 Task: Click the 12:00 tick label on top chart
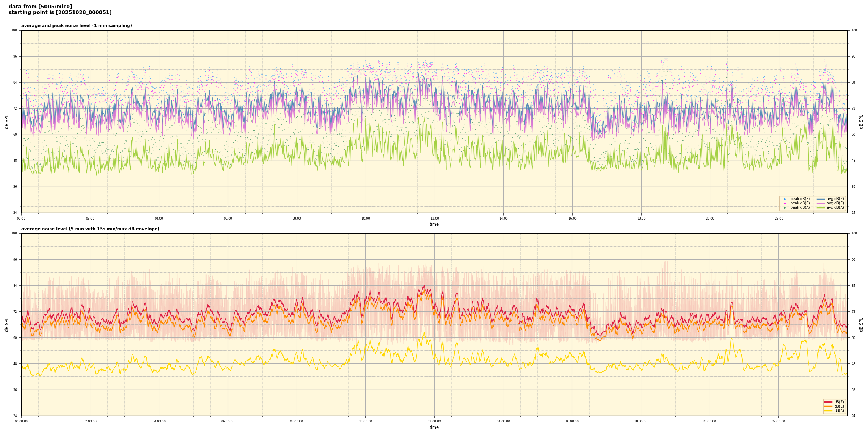pyautogui.click(x=434, y=218)
